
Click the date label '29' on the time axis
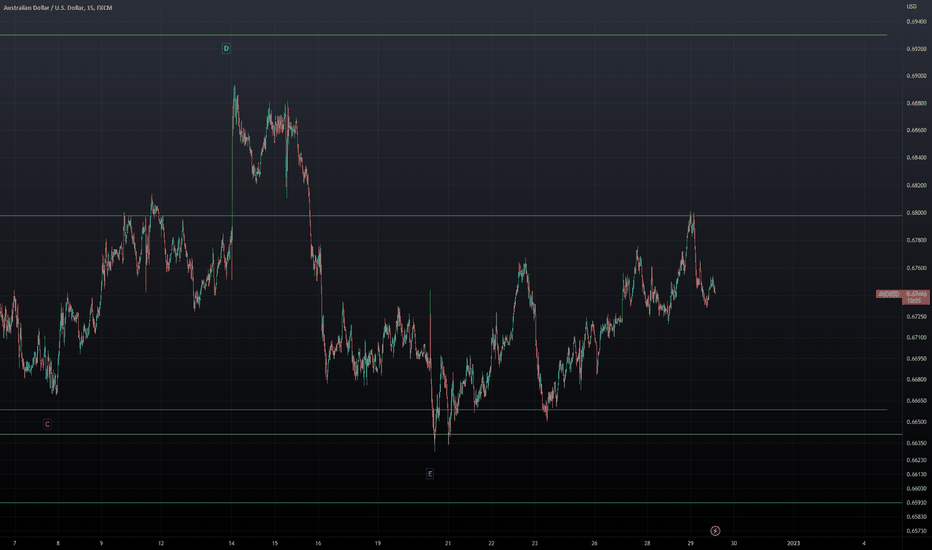point(690,543)
